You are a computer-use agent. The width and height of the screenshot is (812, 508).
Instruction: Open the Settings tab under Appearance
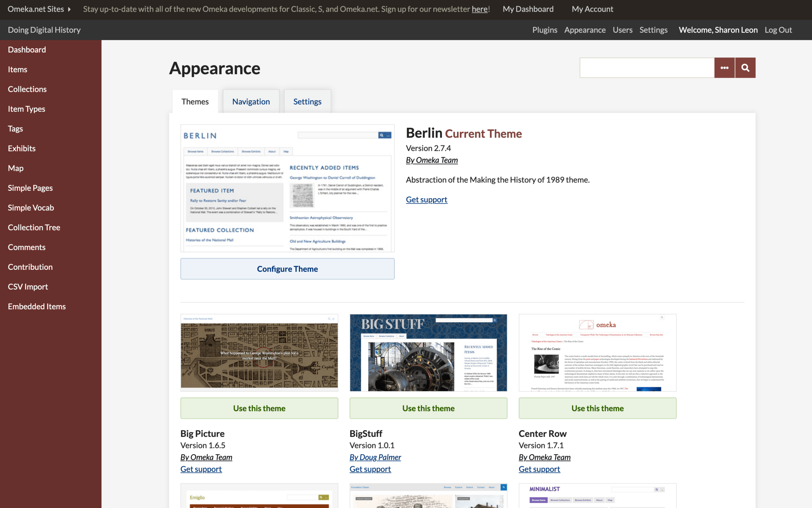(307, 102)
